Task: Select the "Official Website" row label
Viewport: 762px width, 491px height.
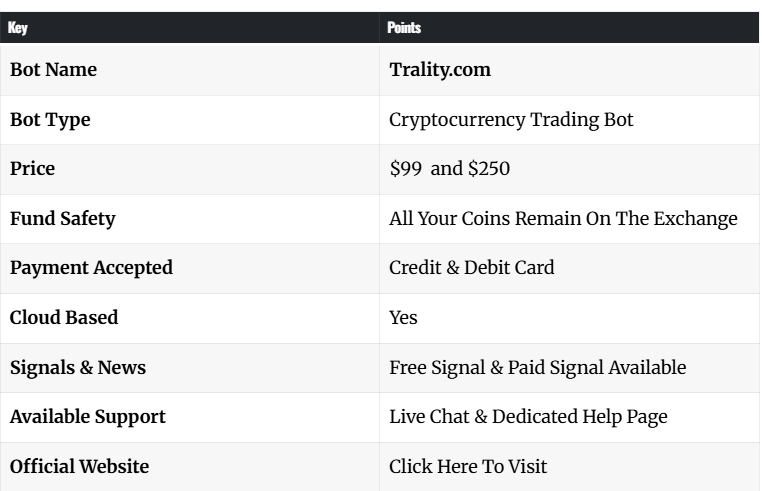Action: coord(79,467)
